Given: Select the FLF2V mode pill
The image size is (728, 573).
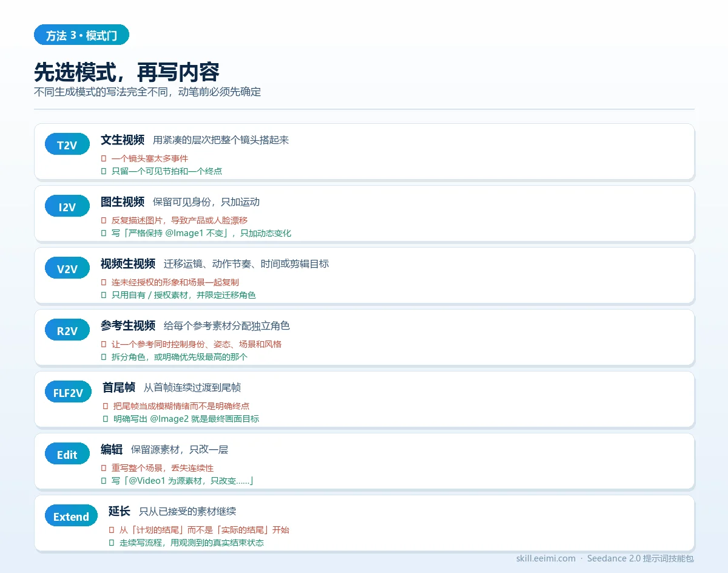Looking at the screenshot, I should coord(68,392).
